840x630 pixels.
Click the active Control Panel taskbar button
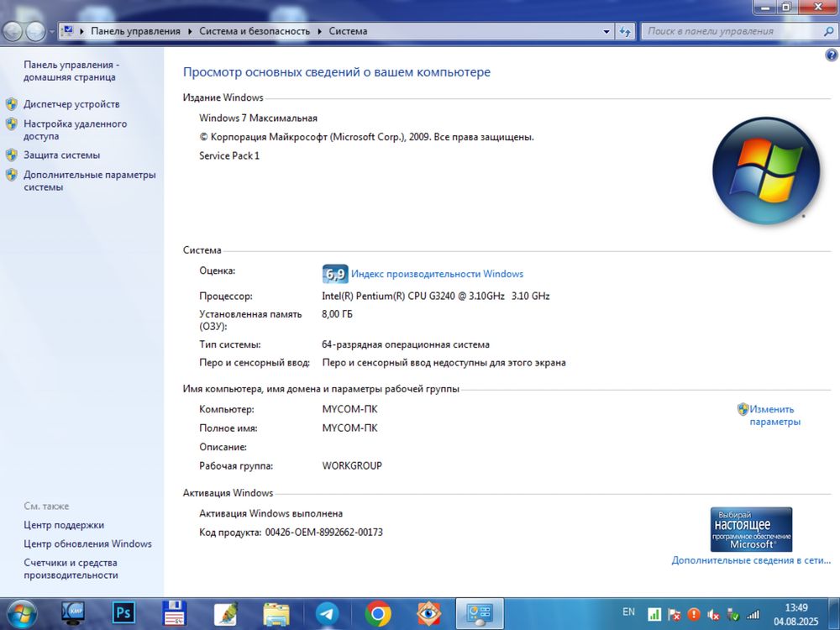coord(480,614)
